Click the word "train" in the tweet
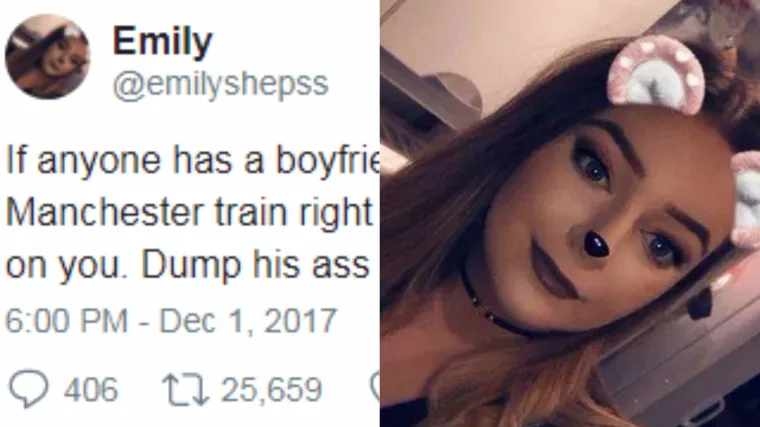The width and height of the screenshot is (760, 427). coord(253,212)
